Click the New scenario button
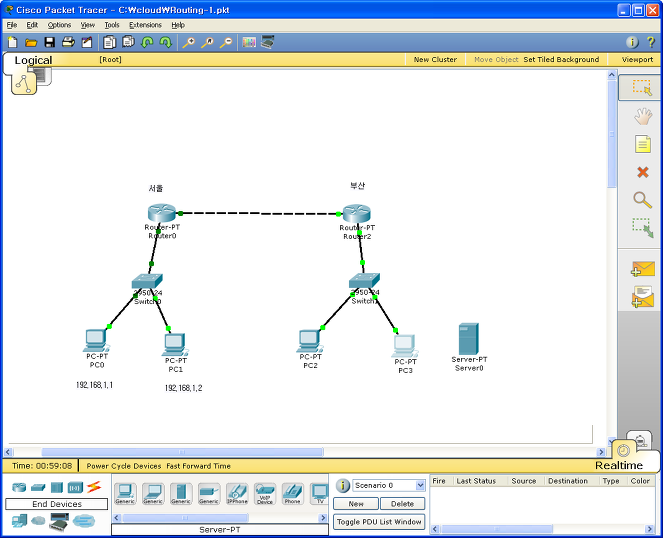 tap(356, 504)
